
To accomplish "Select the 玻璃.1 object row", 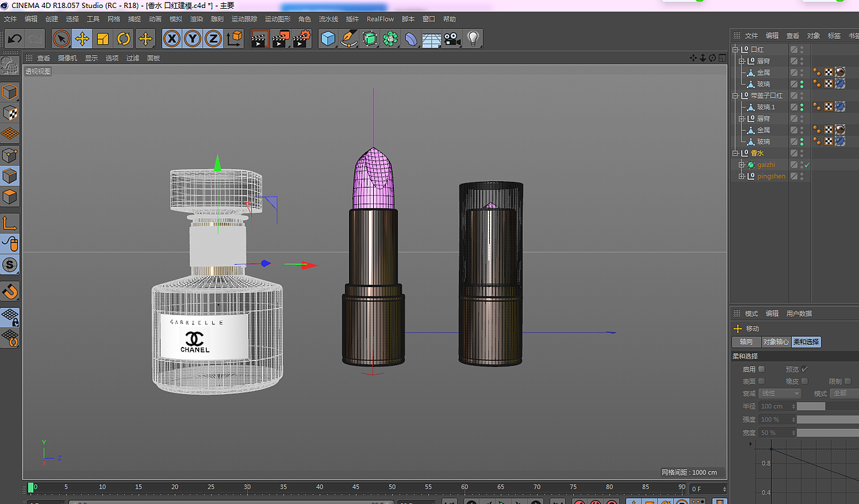I will [x=766, y=107].
